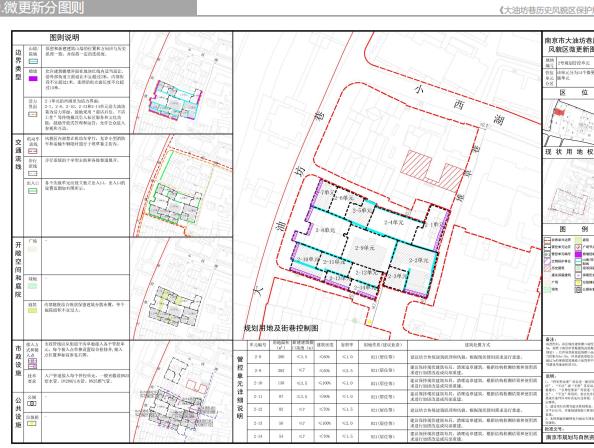Click the light green 绿地 legend swatch
The image size is (594, 448).
pos(33,286)
